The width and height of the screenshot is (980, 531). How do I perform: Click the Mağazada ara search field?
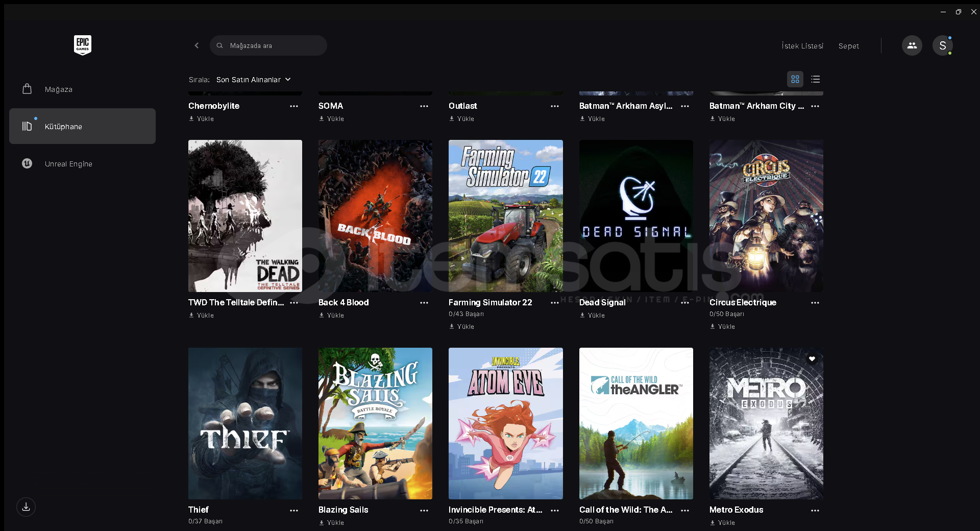pos(268,45)
